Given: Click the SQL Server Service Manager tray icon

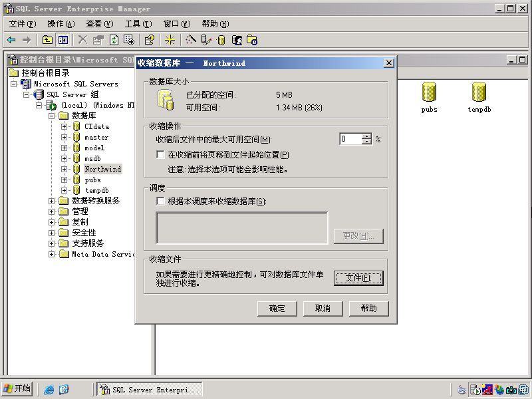Looking at the screenshot, I should pyautogui.click(x=475, y=390).
